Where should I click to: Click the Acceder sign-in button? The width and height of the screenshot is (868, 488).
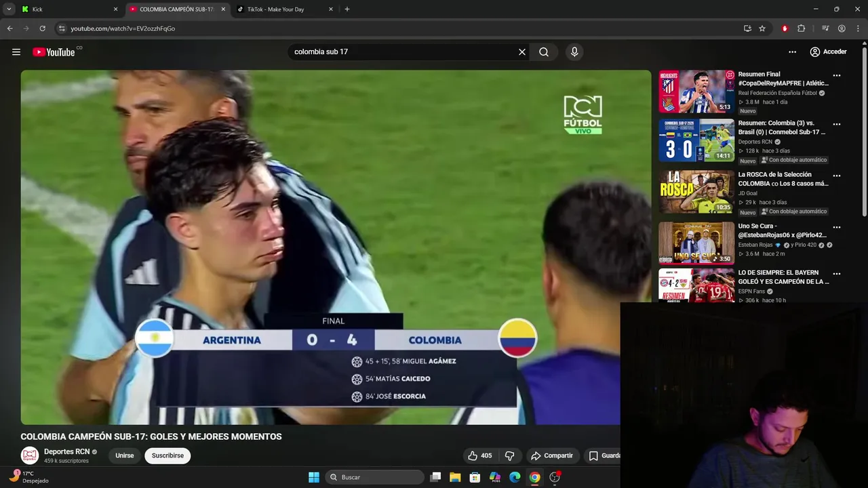828,52
